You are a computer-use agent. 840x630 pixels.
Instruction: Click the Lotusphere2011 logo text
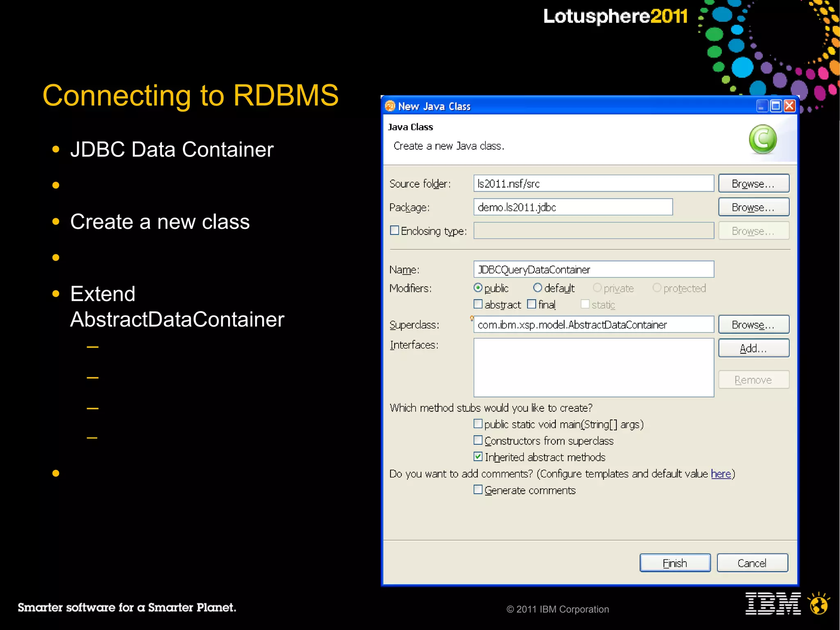click(615, 16)
